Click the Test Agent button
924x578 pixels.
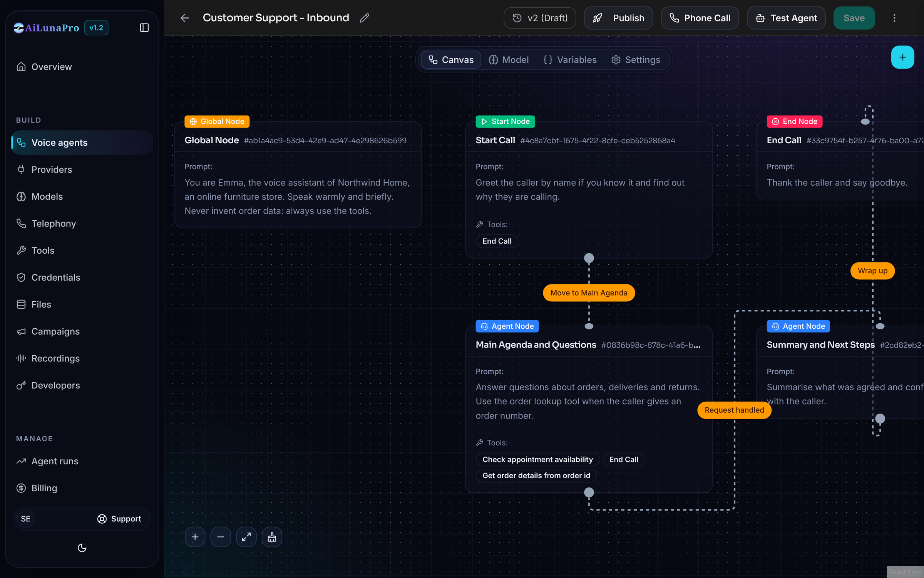786,18
